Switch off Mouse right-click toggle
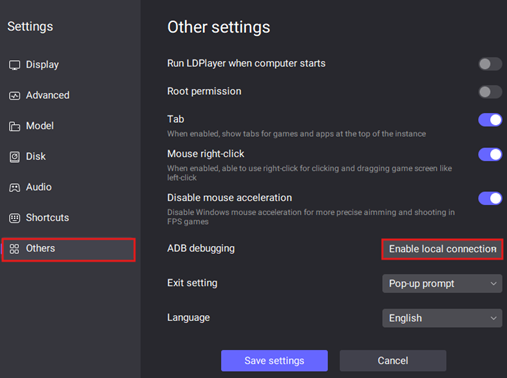Screen dimensions: 507x378 click(490, 154)
